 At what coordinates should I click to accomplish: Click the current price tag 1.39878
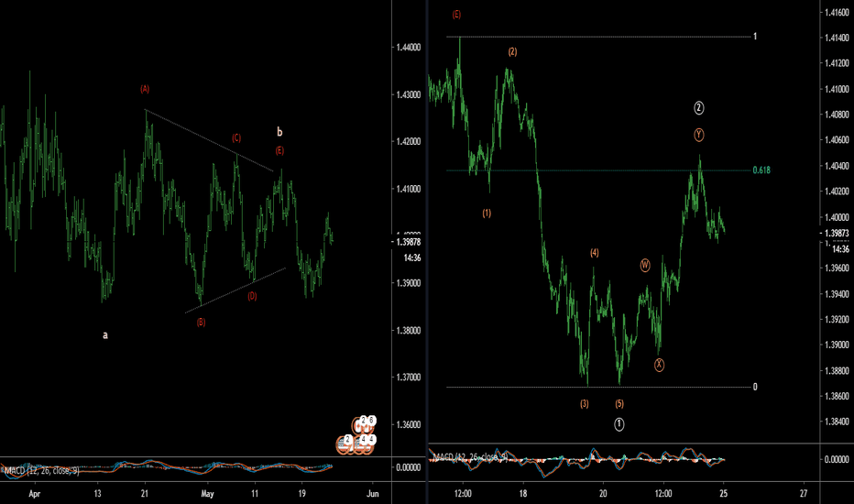(x=409, y=241)
